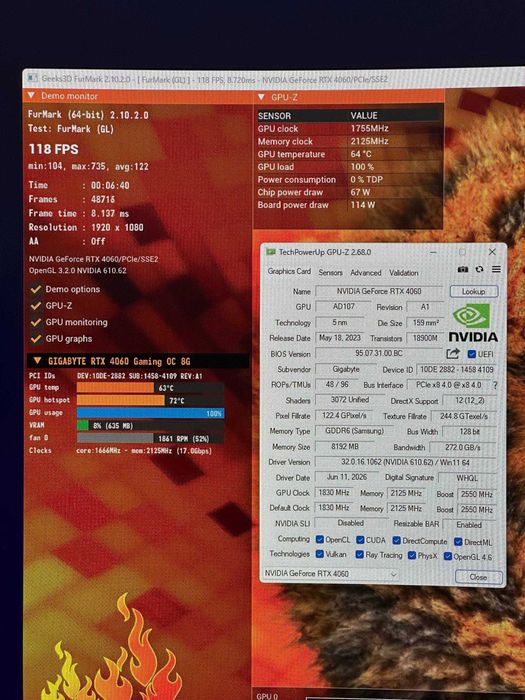The image size is (525, 700).
Task: Toggle the DirectML checkbox
Action: (458, 542)
